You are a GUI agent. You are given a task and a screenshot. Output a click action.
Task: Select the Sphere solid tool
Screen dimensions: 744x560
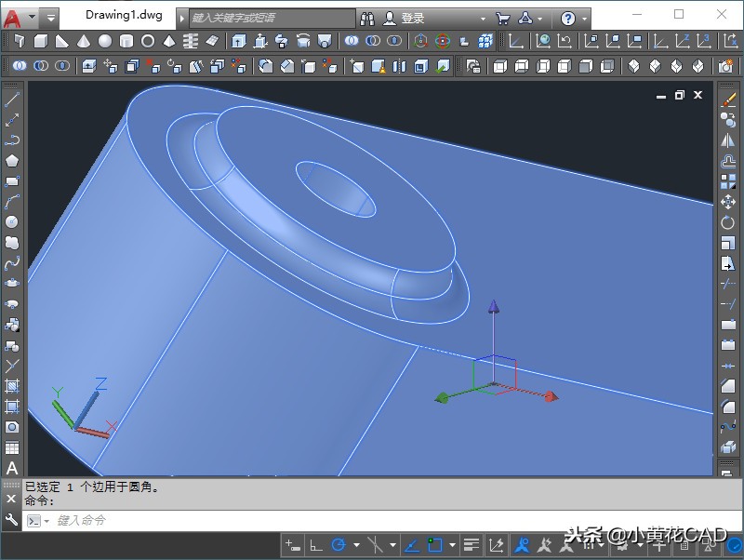105,41
